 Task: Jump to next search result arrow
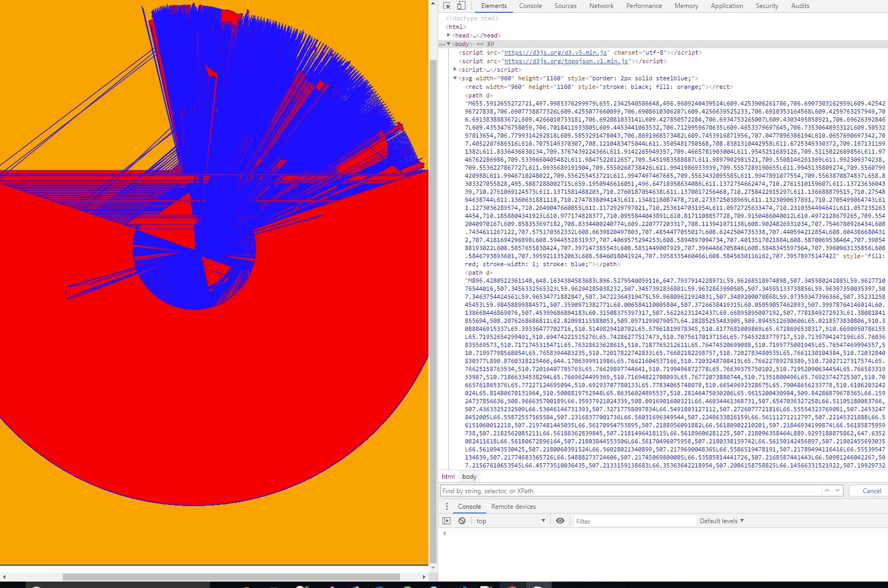[x=838, y=491]
